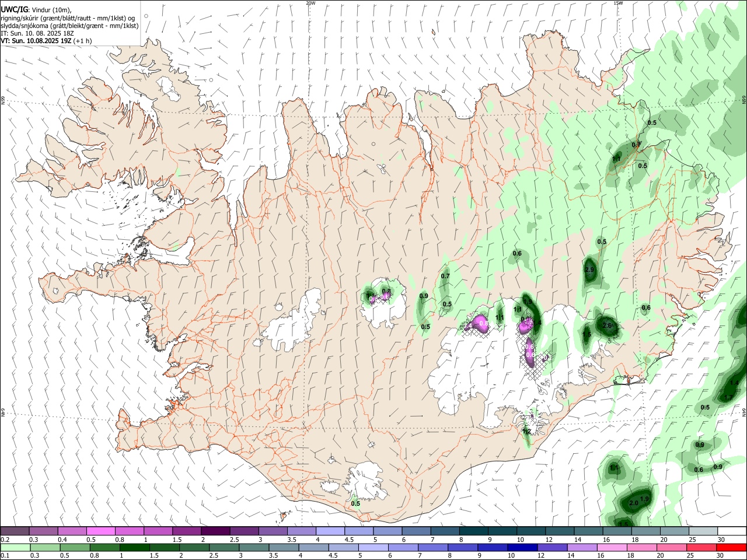Pick the dark purple swatch labeled 2 in the upper legend
747x560 pixels.
tap(215, 531)
